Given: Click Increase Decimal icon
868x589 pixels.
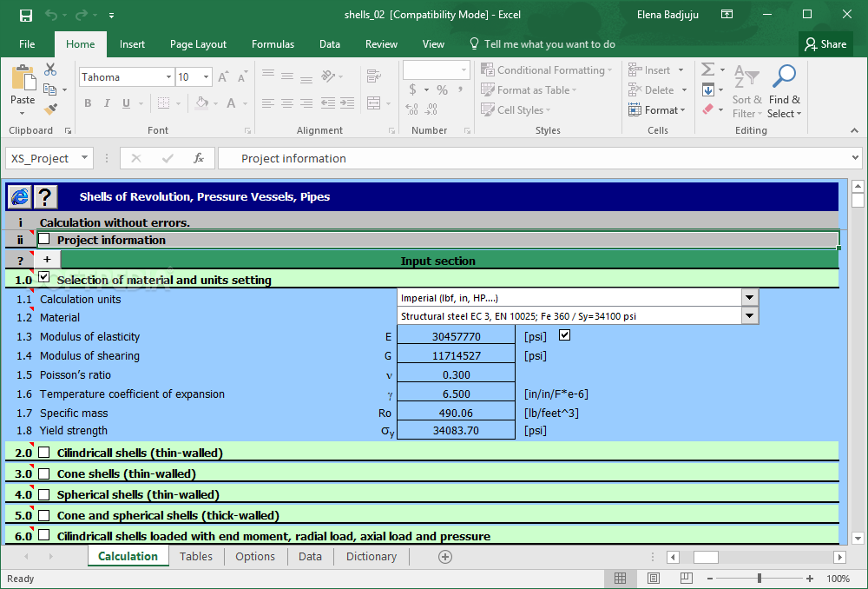Looking at the screenshot, I should 411,109.
